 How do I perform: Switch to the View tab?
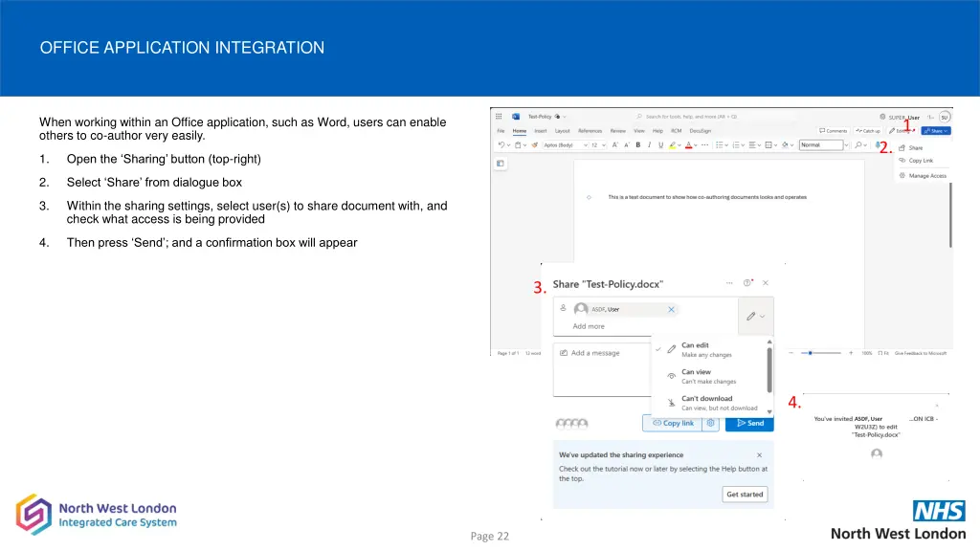pyautogui.click(x=638, y=131)
